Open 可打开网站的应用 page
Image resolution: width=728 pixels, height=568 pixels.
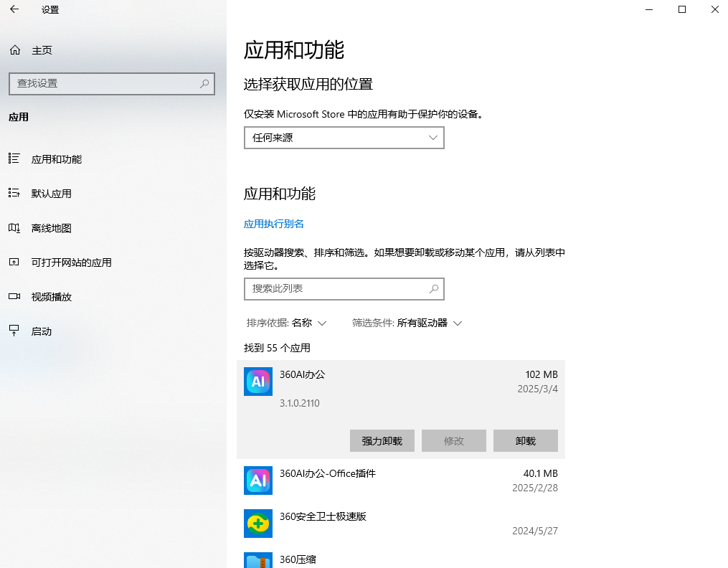point(72,262)
